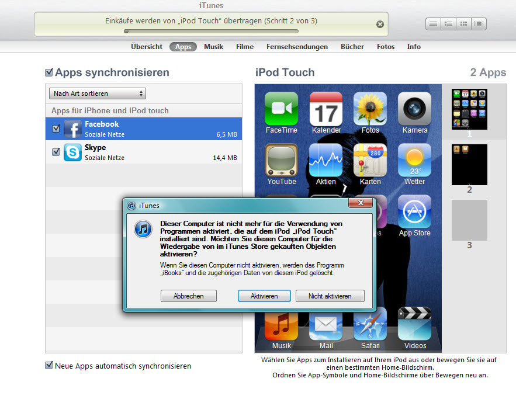Open the Filme tab
Viewport: 516px width, 420px height.
245,47
